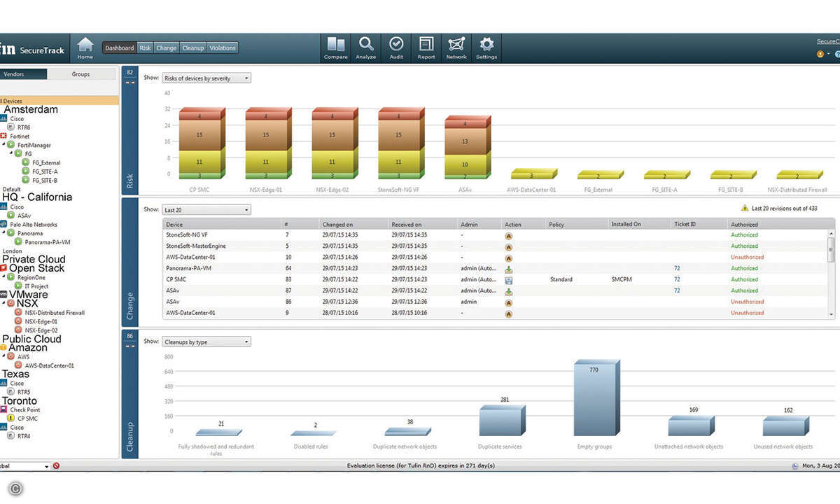Viewport: 840px width, 504px height.
Task: Select the Groups tab in device panel
Action: point(80,73)
